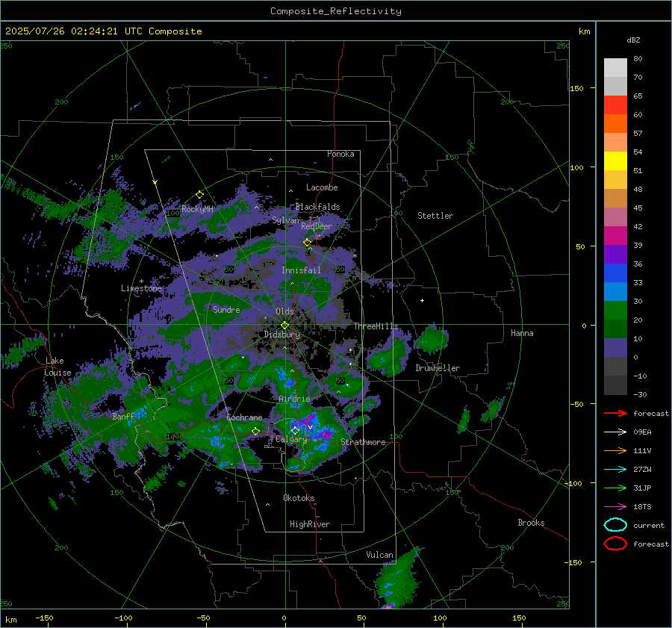
Task: Click the Lake Louise label
Action: (x=57, y=367)
